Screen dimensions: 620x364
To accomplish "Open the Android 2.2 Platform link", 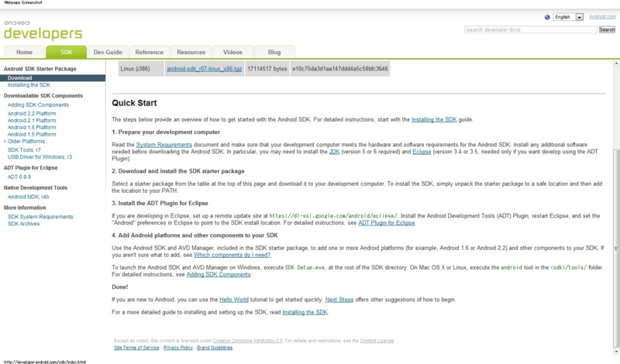I will coord(32,113).
